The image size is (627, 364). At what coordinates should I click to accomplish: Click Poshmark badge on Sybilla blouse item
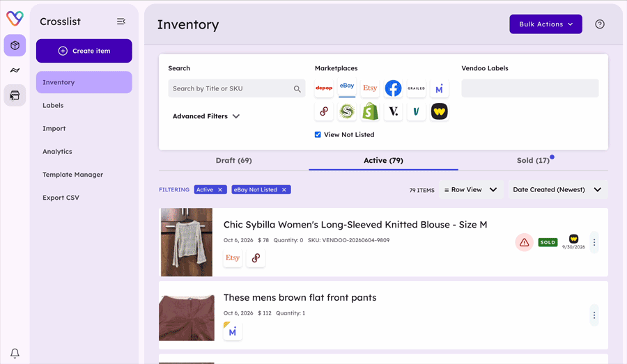[256, 258]
